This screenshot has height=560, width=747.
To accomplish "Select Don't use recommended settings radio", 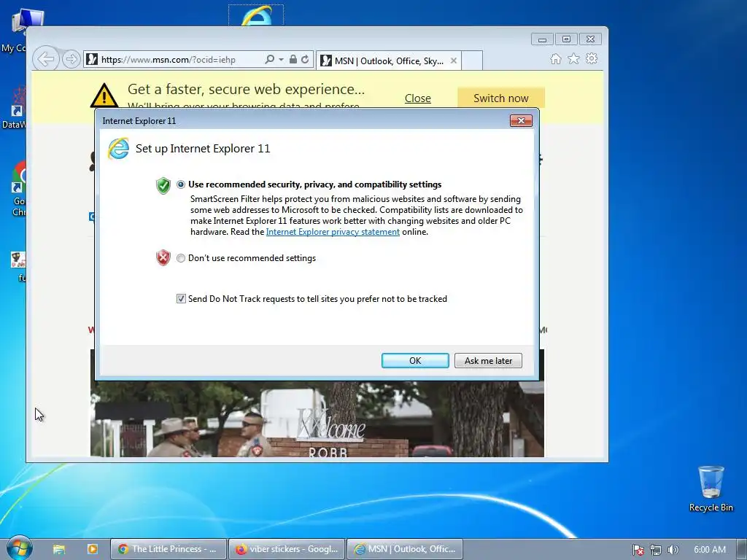I will (181, 258).
